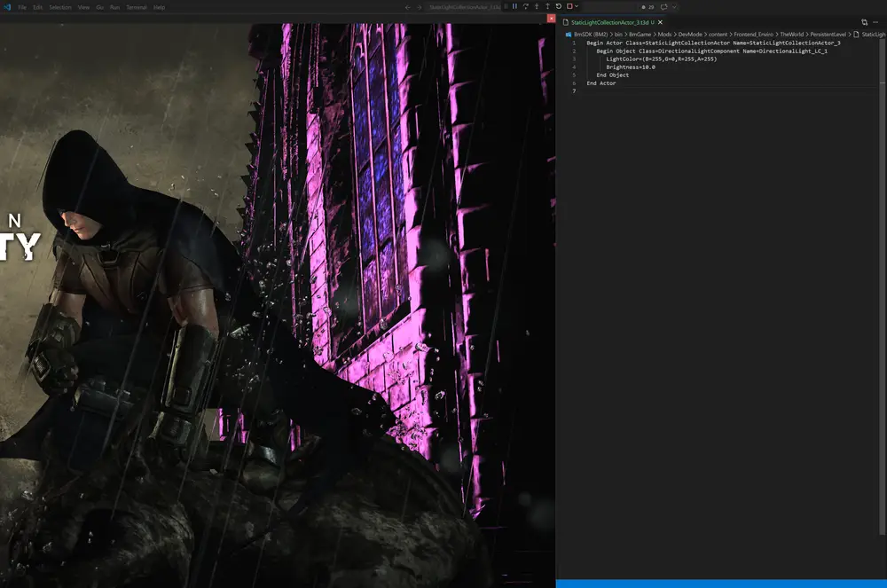The image size is (887, 588).
Task: Click the blue status bar at bottom
Action: pos(721,584)
